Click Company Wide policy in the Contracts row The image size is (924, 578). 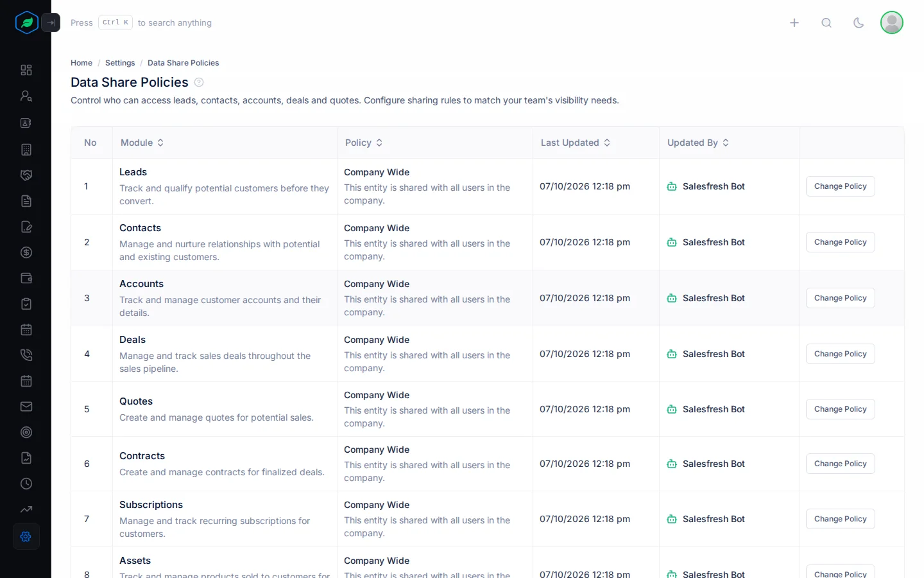pos(377,450)
